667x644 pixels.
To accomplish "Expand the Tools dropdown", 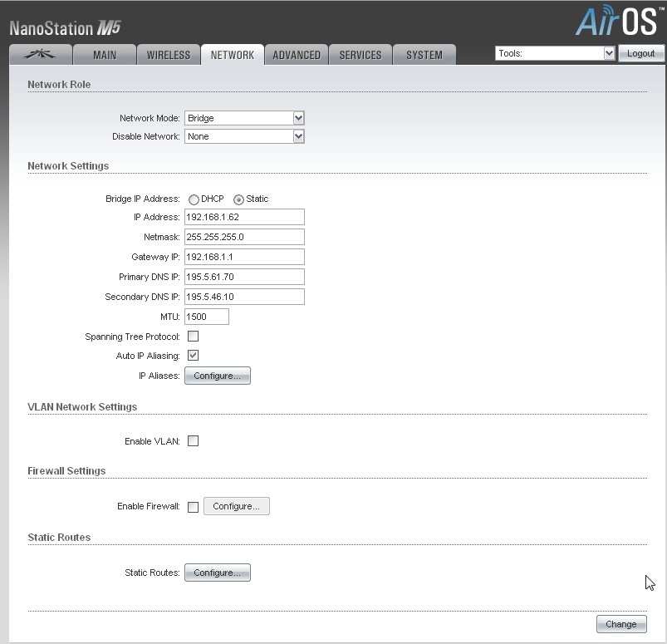I will (555, 53).
